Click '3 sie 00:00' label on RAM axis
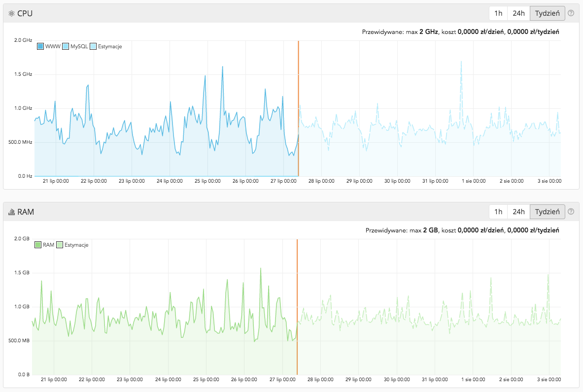Image resolution: width=583 pixels, height=392 pixels. coord(549,379)
